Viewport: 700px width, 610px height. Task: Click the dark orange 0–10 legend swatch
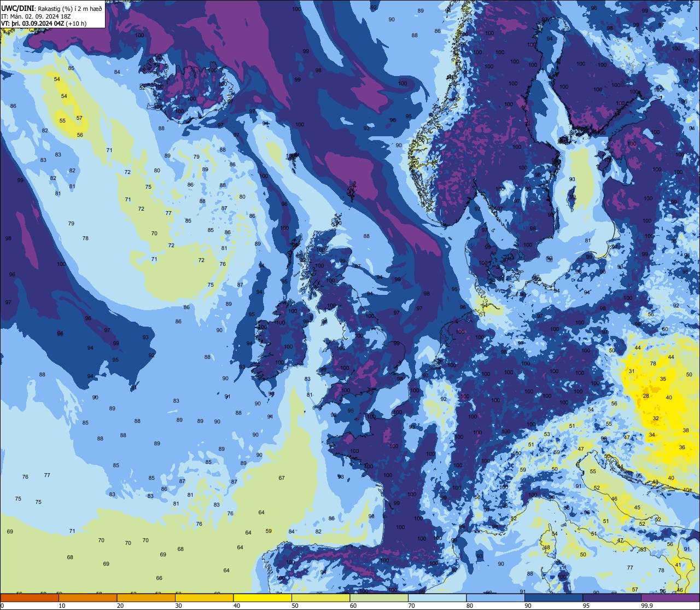pyautogui.click(x=30, y=597)
